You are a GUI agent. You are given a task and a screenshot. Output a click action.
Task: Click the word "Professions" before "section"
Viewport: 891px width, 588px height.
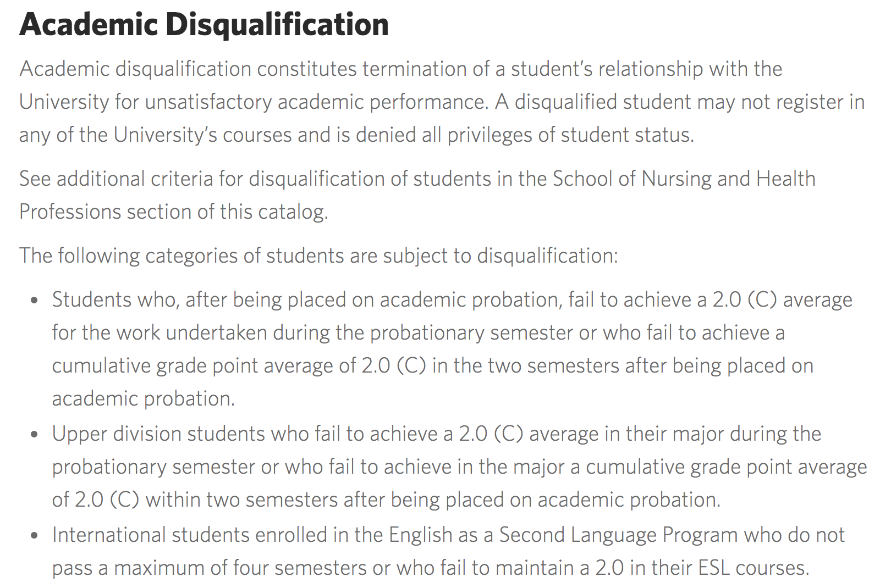70,212
